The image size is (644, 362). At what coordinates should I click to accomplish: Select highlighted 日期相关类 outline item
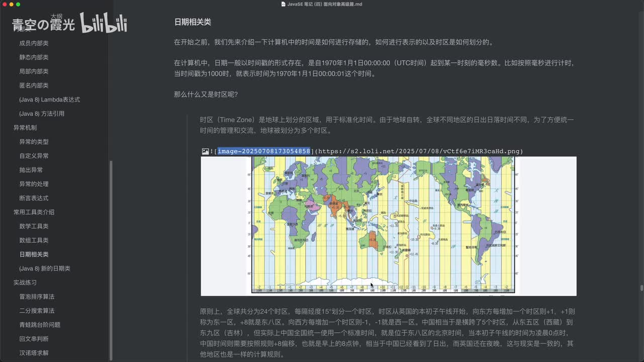coord(34,254)
